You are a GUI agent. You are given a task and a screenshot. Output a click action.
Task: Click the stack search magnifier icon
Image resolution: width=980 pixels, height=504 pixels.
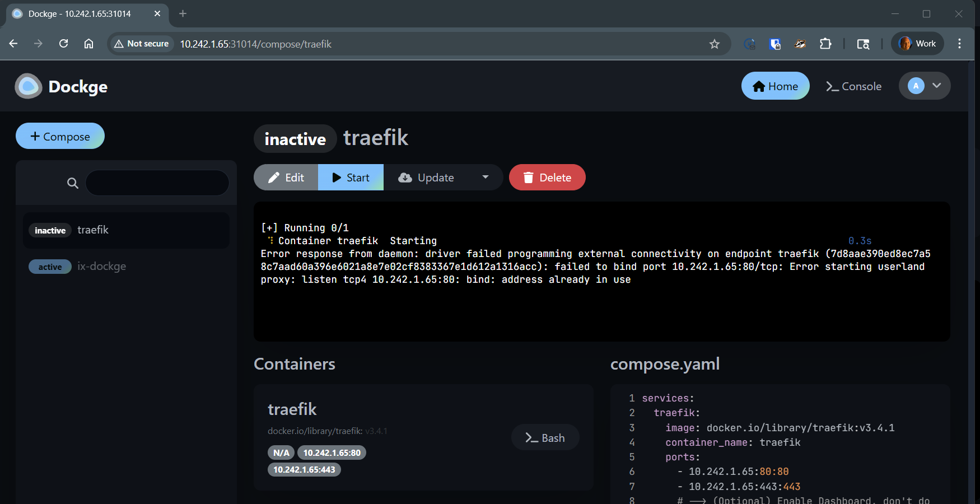tap(73, 183)
